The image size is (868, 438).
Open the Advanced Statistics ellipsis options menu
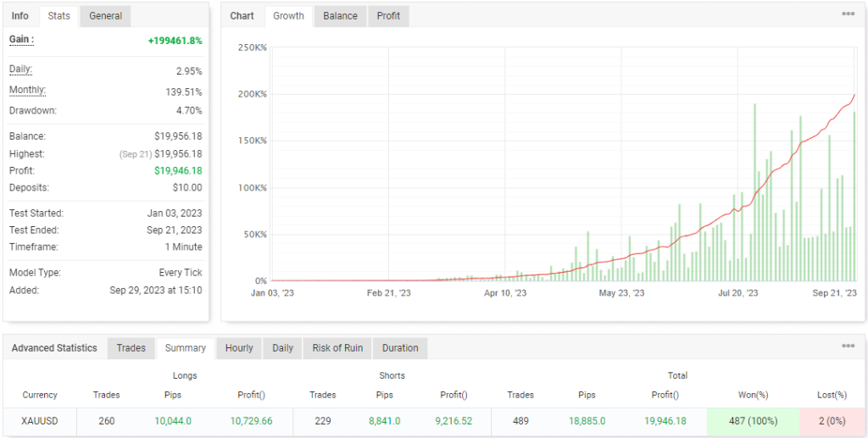pos(848,347)
